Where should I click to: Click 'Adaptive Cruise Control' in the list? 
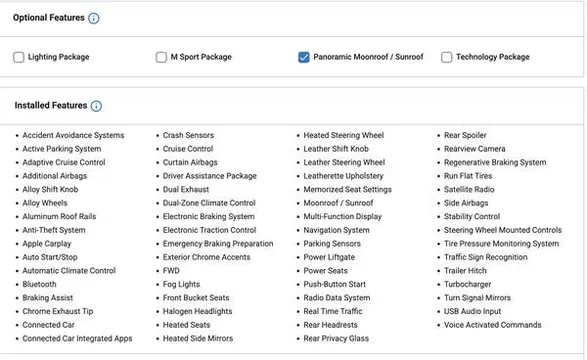point(64,162)
